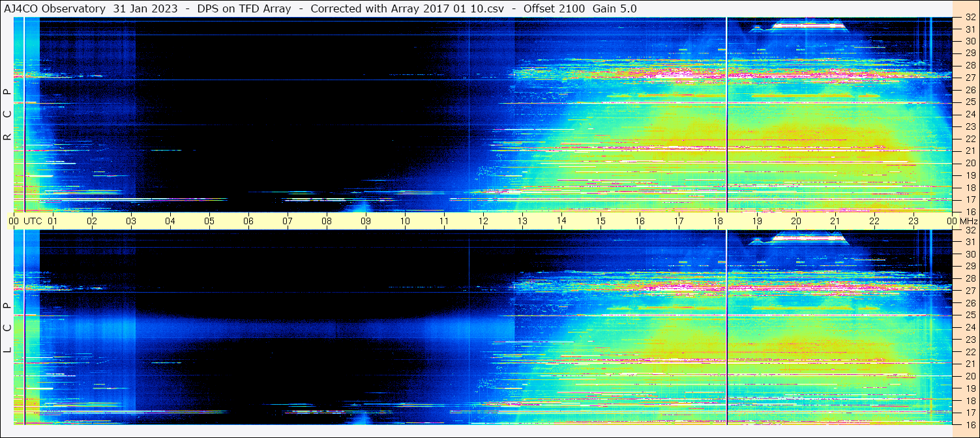The width and height of the screenshot is (980, 438).
Task: Pick hour marker 22 on the UTC time axis
Action: point(874,221)
